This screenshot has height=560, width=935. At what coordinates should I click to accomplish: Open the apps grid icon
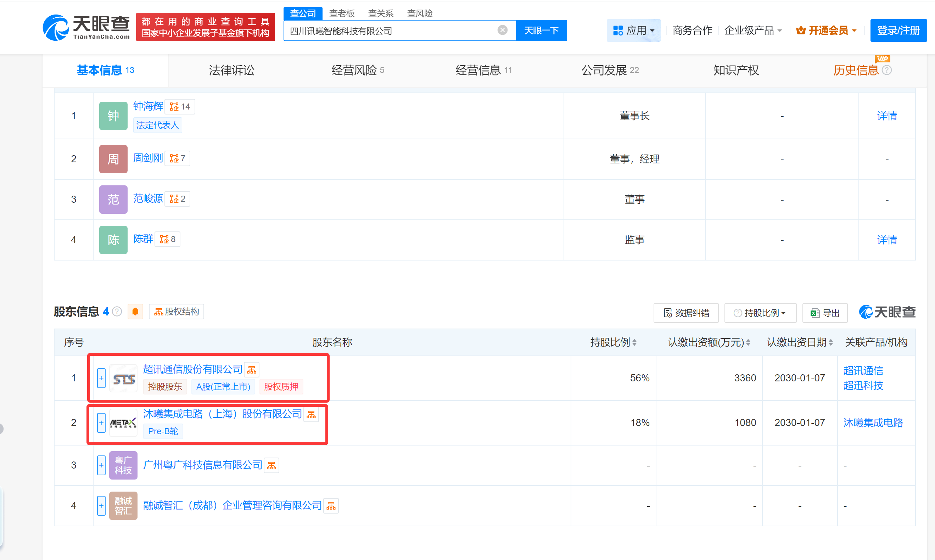[x=618, y=30]
